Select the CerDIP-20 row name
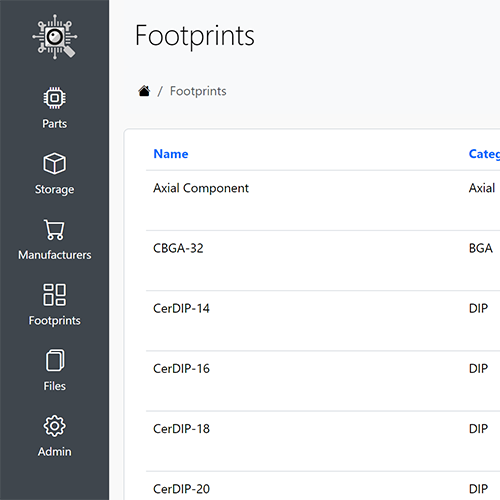 coord(181,489)
